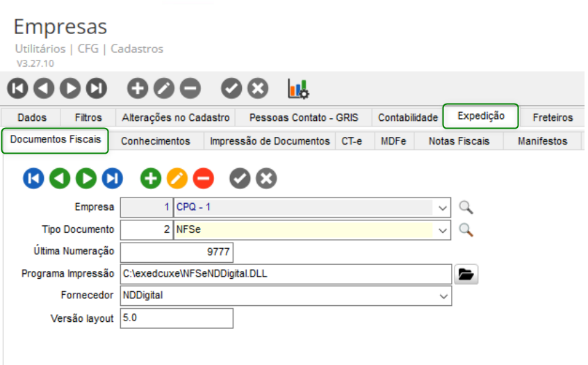This screenshot has height=365, width=588.
Task: Expand the Tipo Documento dropdown
Action: [x=443, y=229]
